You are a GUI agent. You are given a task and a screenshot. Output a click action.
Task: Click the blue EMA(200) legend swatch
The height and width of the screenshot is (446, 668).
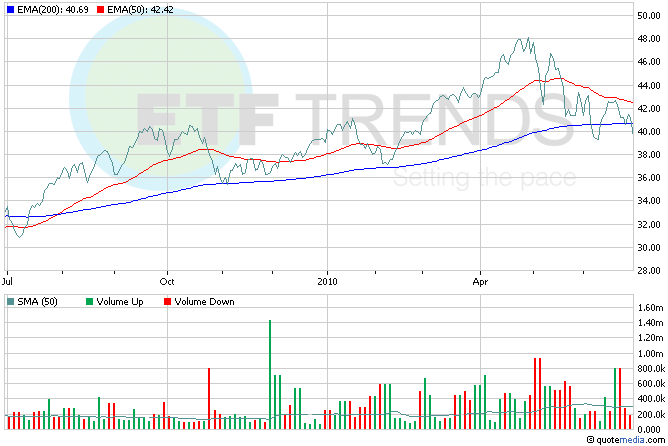(x=11, y=9)
